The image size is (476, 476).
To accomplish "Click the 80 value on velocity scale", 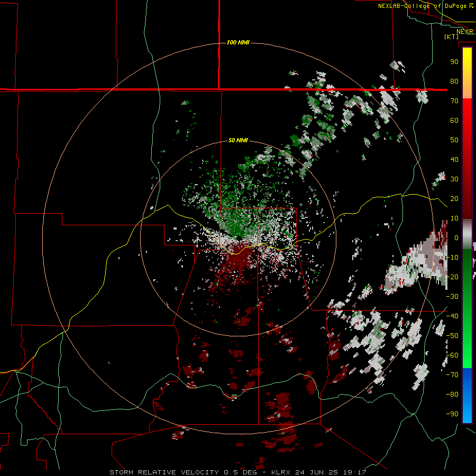I will coord(454,81).
